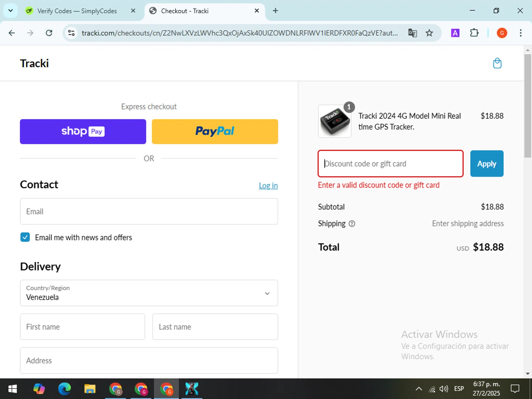Viewport: 532px width, 399px height.
Task: Focus the First name field
Action: tap(83, 327)
